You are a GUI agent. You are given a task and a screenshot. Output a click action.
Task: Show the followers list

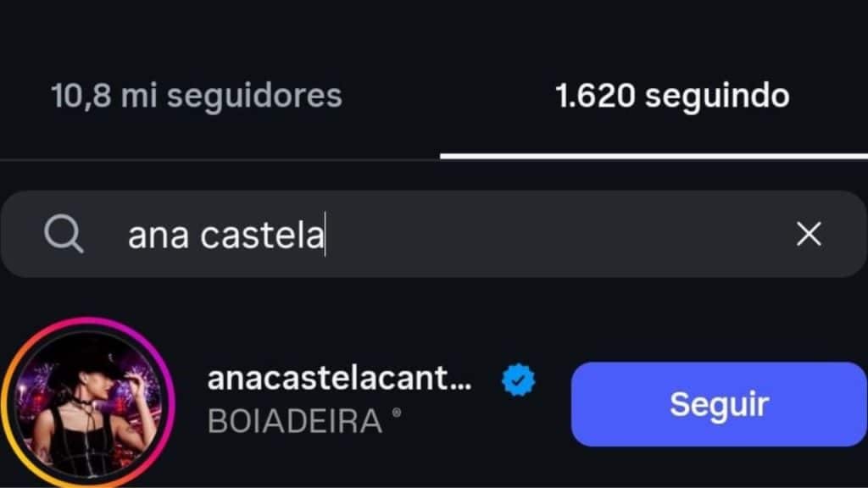[x=197, y=96]
